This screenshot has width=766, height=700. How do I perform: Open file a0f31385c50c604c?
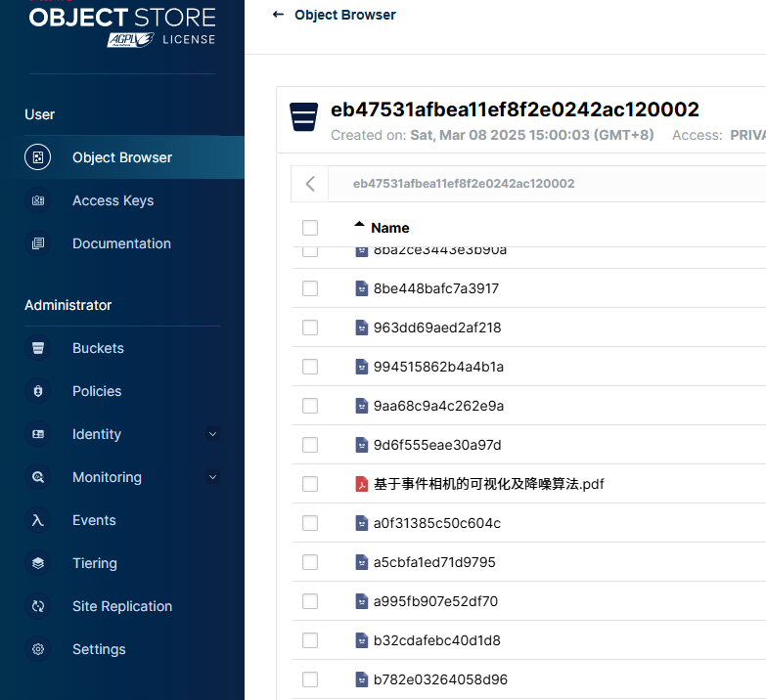click(x=436, y=523)
